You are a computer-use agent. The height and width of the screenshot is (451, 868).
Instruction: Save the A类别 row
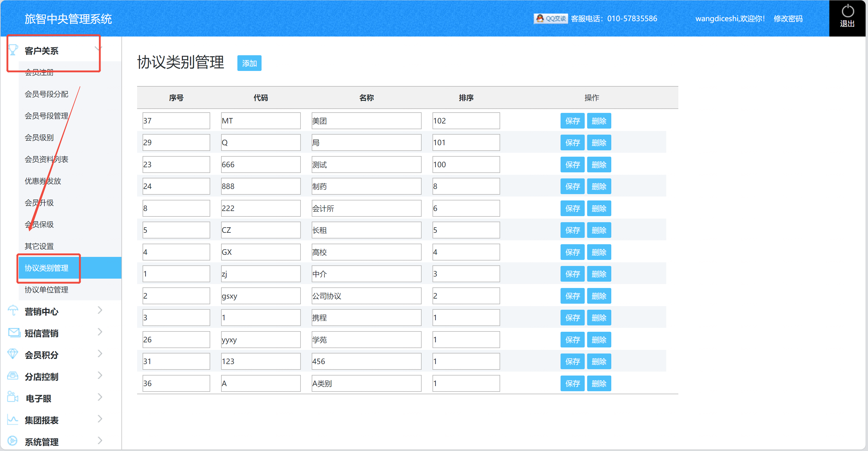573,384
